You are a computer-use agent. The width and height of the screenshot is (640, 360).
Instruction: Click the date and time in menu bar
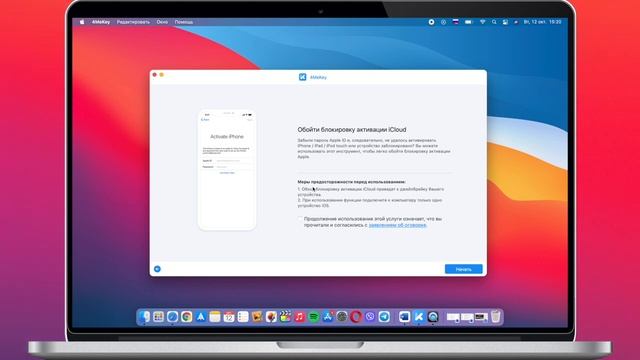542,22
